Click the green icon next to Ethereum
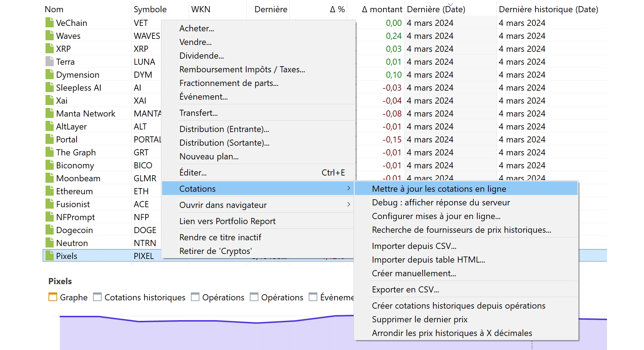Screen dimensions: 644x350 [50, 191]
